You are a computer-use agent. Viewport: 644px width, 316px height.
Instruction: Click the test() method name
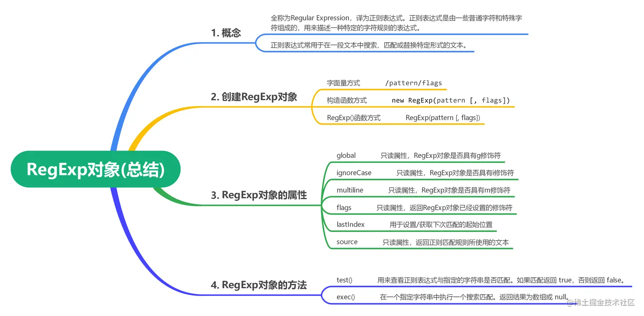tap(345, 280)
